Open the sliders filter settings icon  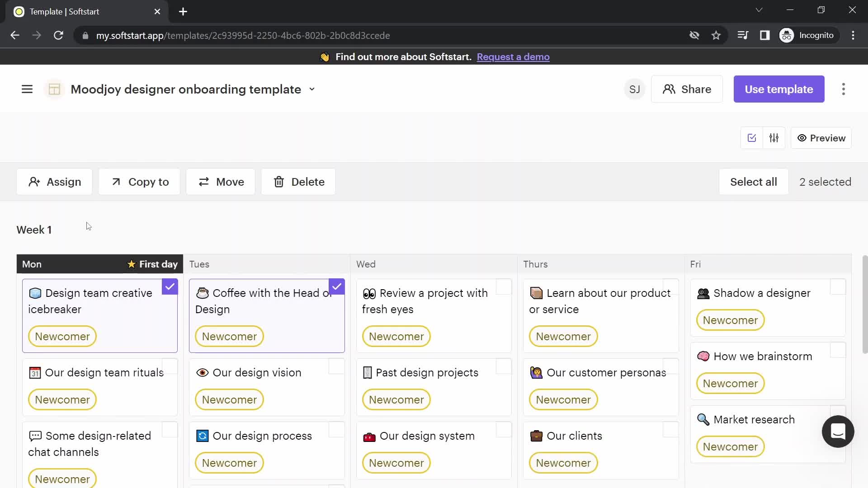(774, 138)
